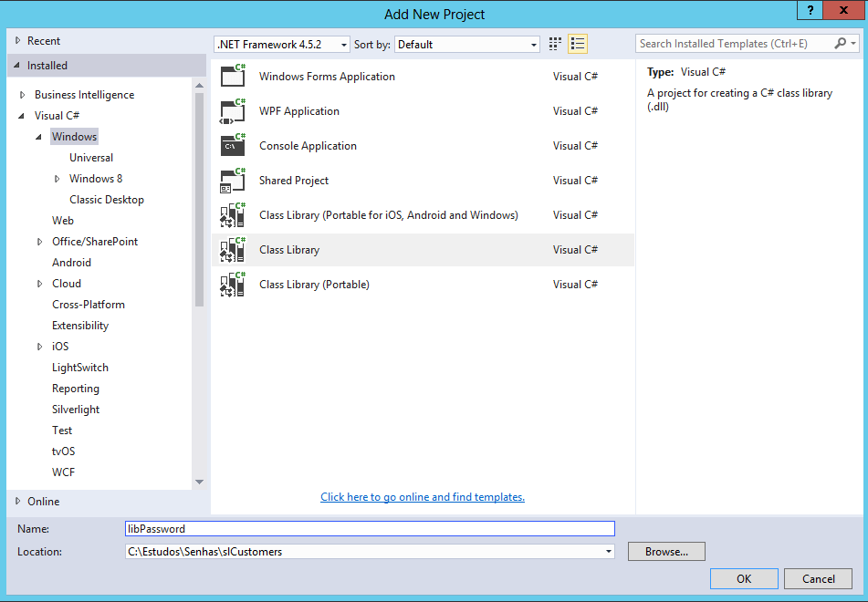868x602 pixels.
Task: Select the Test category
Action: (x=62, y=431)
